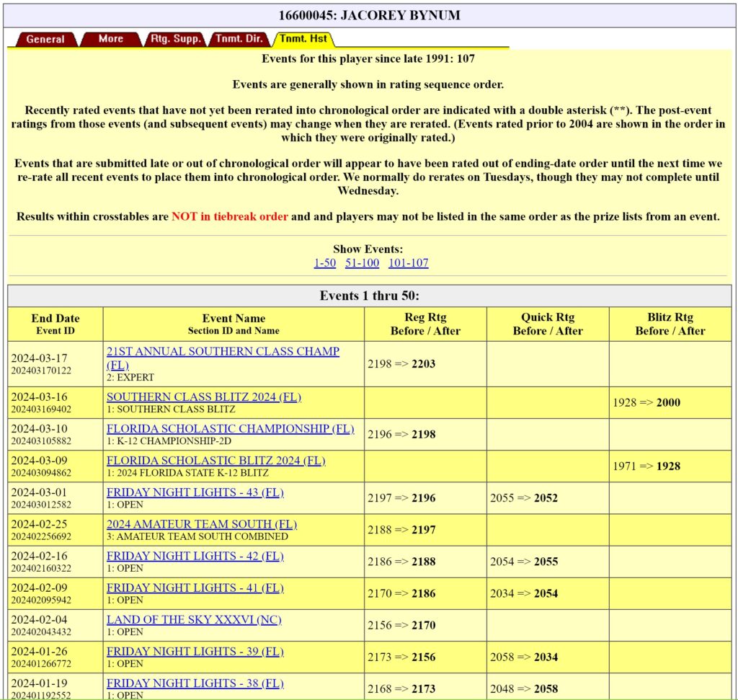The width and height of the screenshot is (738, 700).
Task: Open FLORIDA SCHOLASTIC CHAMPIONSHIP (FL) link
Action: (230, 429)
